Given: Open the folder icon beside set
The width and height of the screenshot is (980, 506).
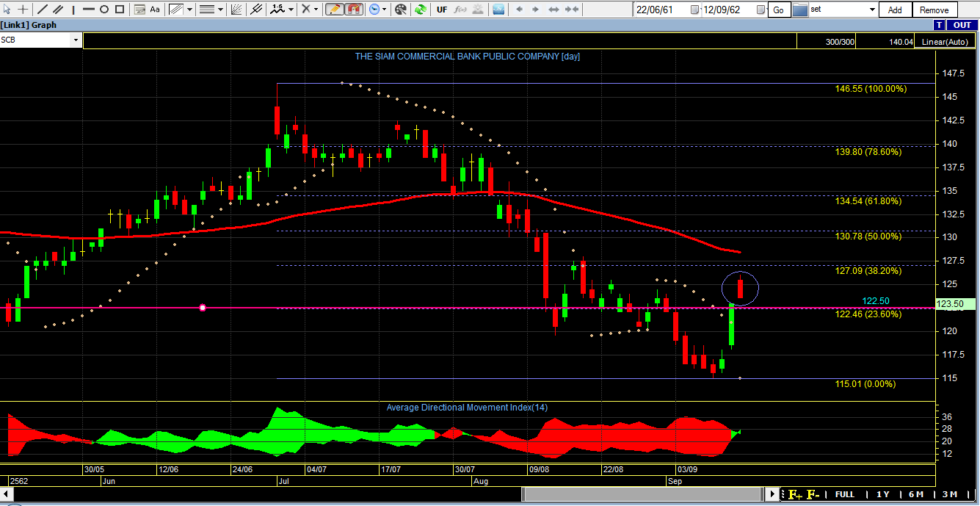Looking at the screenshot, I should click(799, 10).
